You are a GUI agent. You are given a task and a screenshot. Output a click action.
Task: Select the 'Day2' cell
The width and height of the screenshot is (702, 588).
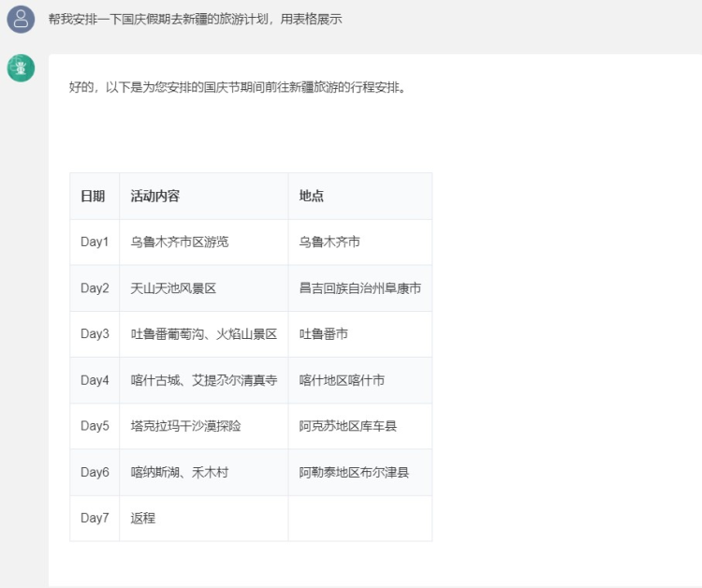click(x=95, y=288)
